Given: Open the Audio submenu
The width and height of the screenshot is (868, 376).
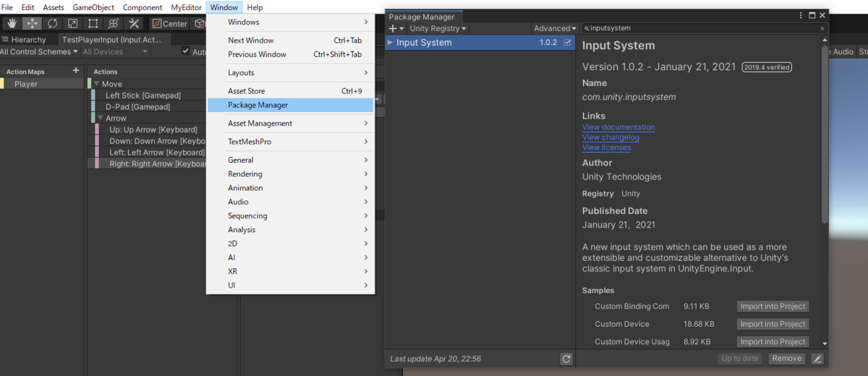Looking at the screenshot, I should click(x=289, y=202).
